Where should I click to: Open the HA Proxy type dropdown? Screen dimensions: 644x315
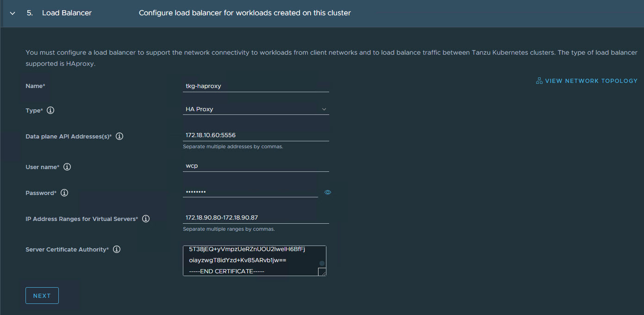click(x=256, y=109)
